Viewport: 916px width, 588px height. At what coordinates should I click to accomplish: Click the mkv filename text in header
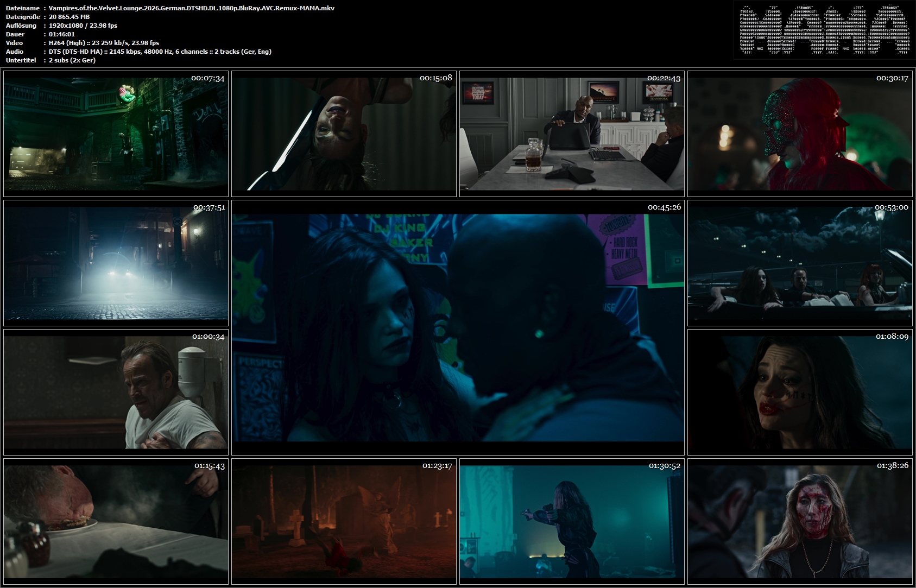[192, 8]
